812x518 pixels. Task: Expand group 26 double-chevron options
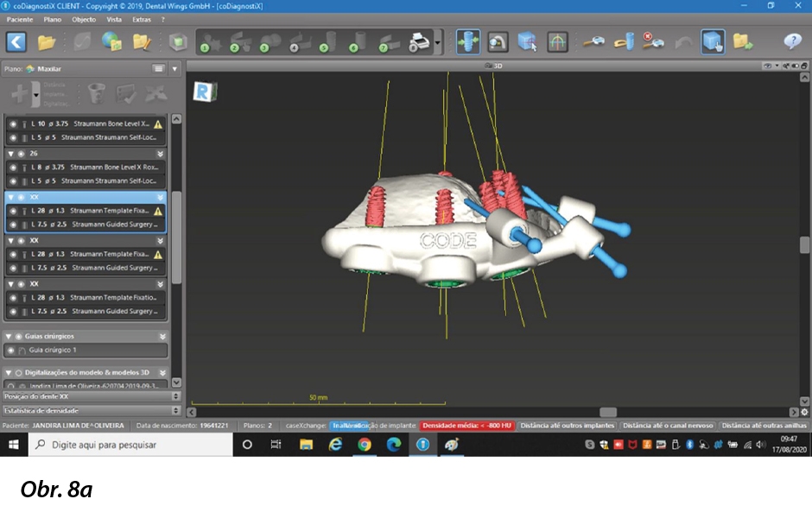tap(161, 154)
